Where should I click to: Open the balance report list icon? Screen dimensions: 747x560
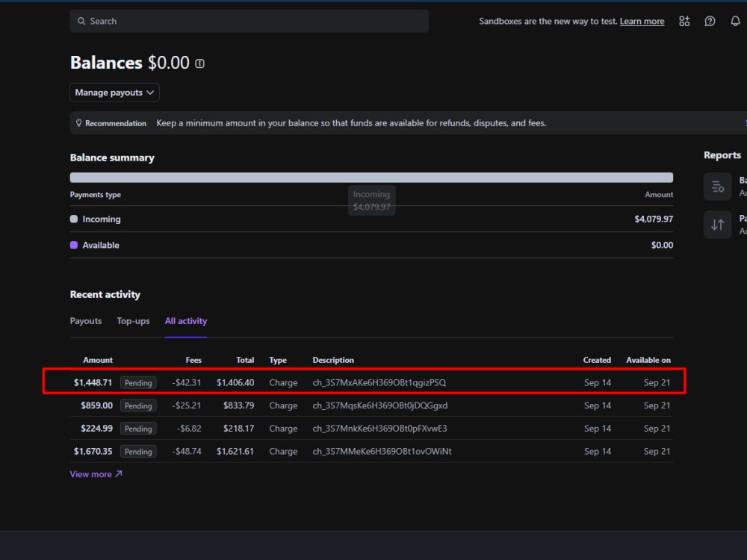tap(717, 187)
